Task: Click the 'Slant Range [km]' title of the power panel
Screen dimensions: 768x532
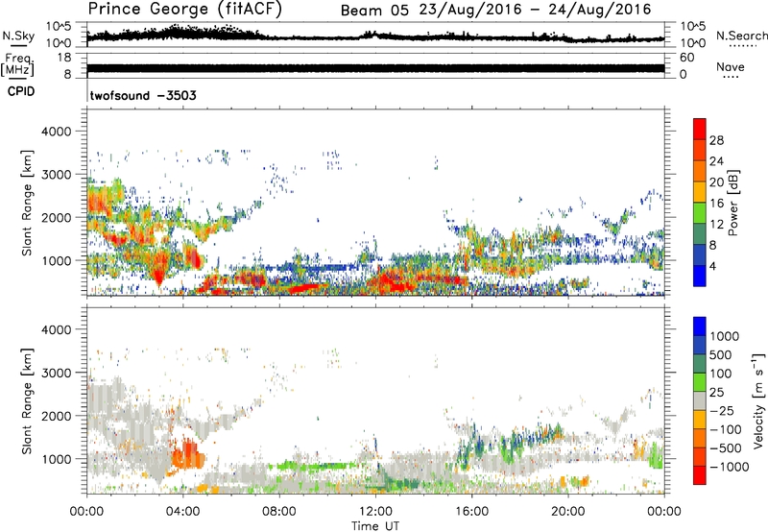Action: 27,203
